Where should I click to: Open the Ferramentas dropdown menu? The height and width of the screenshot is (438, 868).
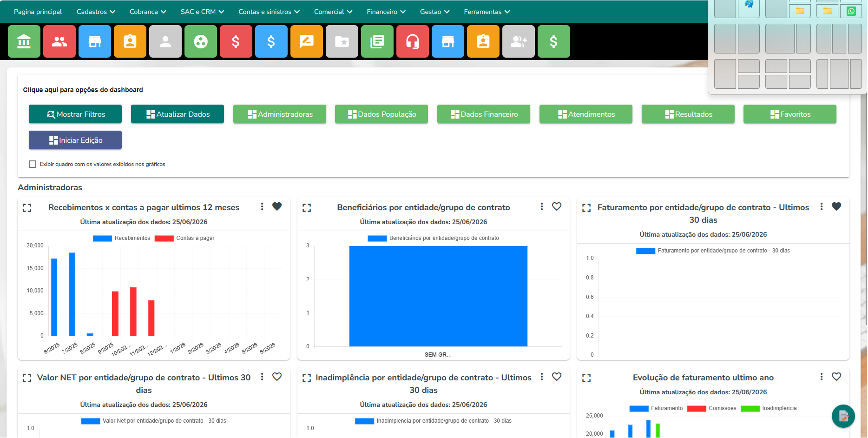click(487, 12)
